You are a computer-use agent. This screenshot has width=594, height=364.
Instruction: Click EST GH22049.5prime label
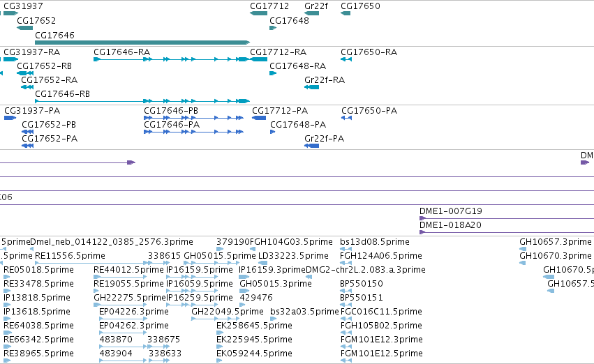(228, 312)
